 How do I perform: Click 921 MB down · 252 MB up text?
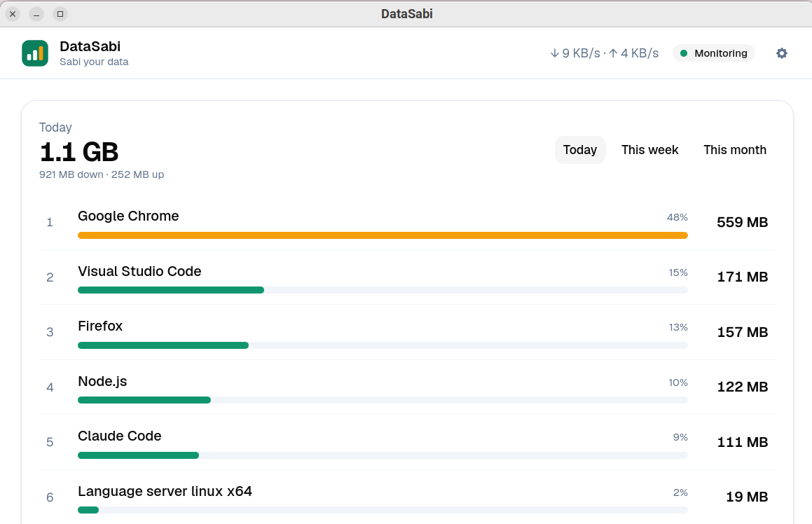pos(102,174)
